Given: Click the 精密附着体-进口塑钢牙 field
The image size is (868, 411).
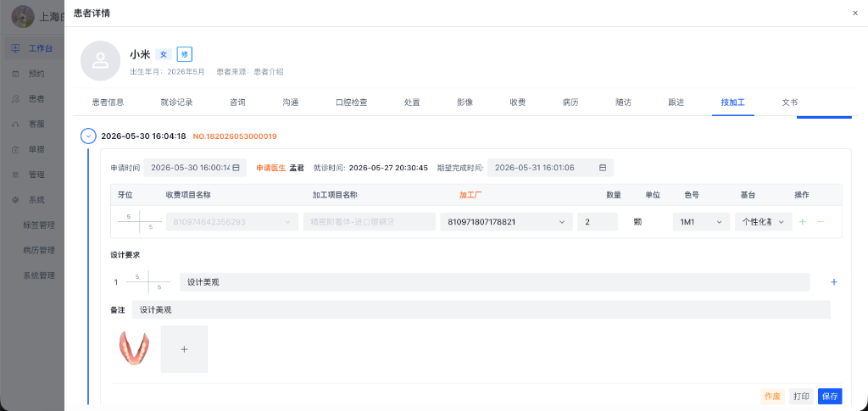Looking at the screenshot, I should click(x=370, y=222).
